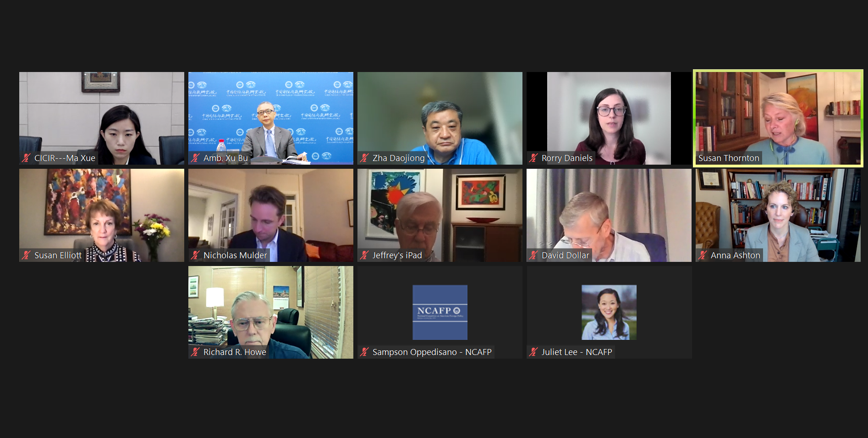
Task: Select Zha Daojiong's video tile
Action: point(440,118)
